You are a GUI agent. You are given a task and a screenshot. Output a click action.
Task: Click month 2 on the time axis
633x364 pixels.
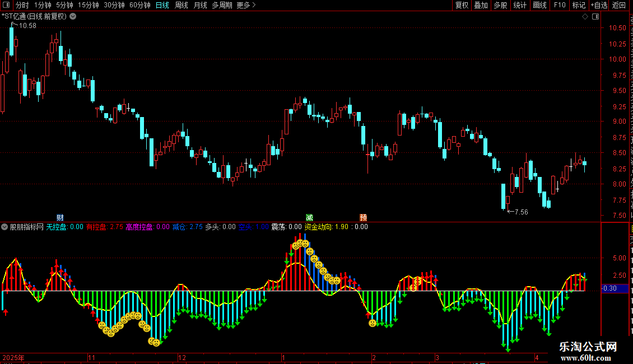coord(374,357)
